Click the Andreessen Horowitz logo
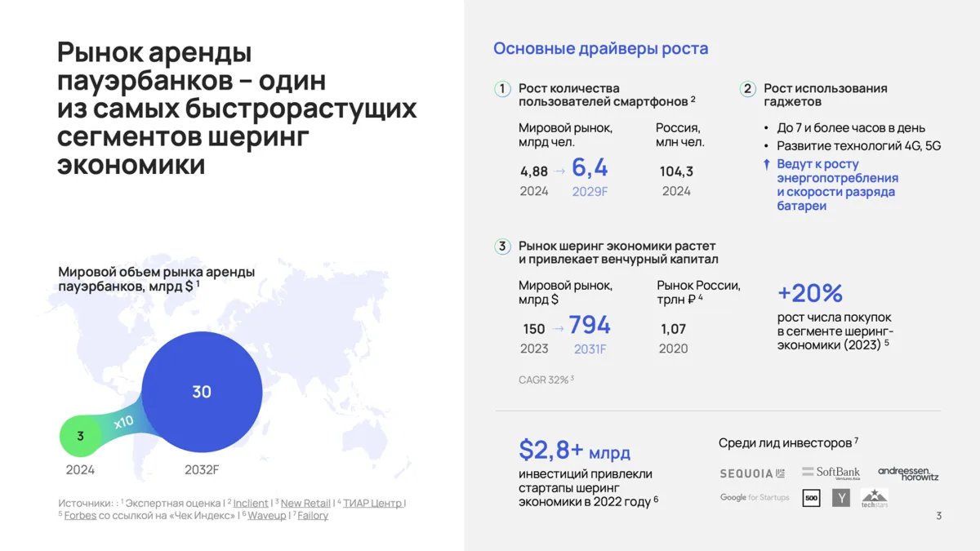980x551 pixels. 908,473
